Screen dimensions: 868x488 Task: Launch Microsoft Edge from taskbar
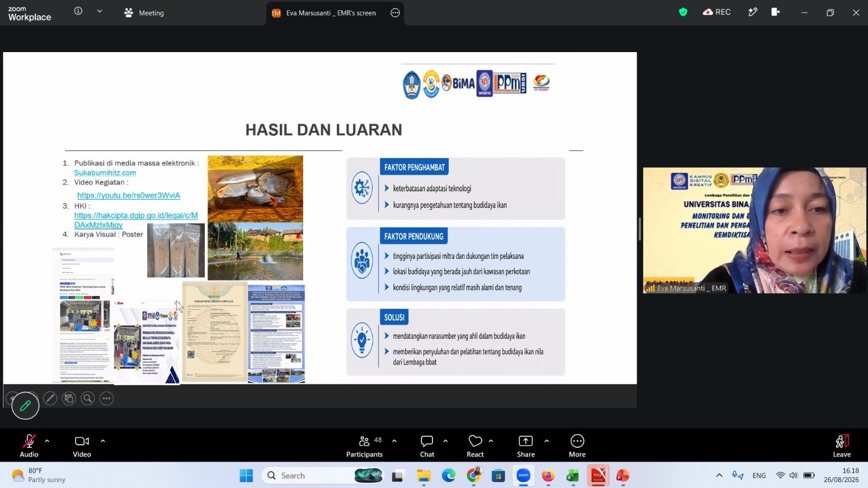449,476
